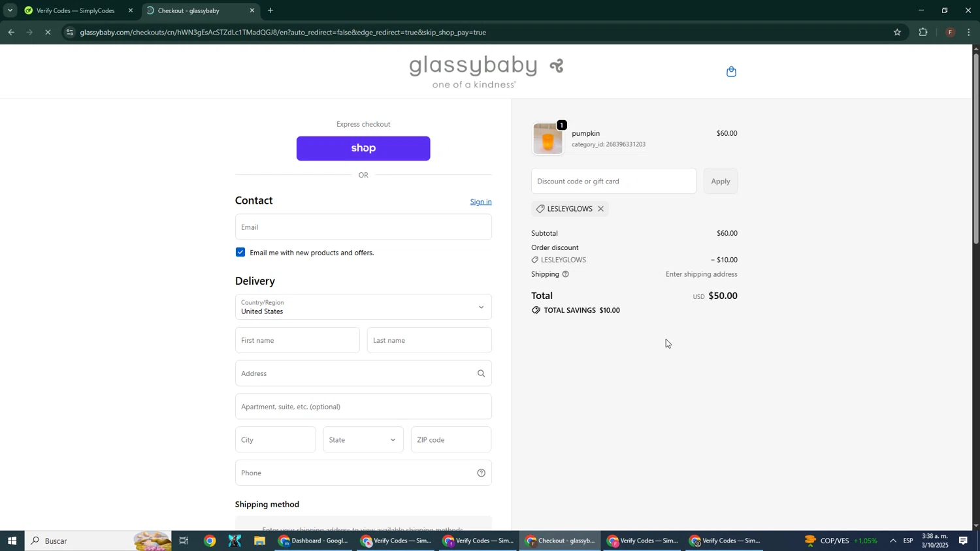
Task: Close the Checkout glassybaby tab
Action: coord(252,10)
